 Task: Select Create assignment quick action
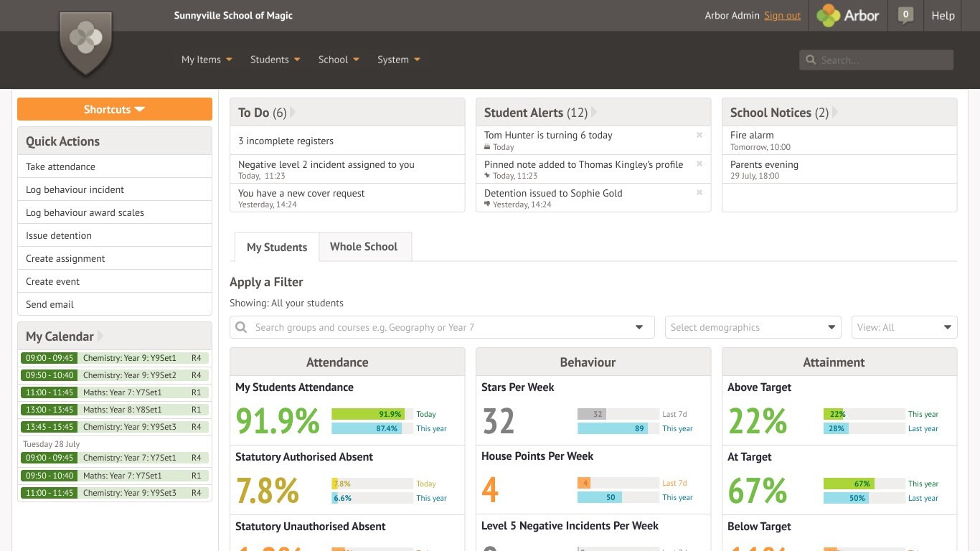115,258
